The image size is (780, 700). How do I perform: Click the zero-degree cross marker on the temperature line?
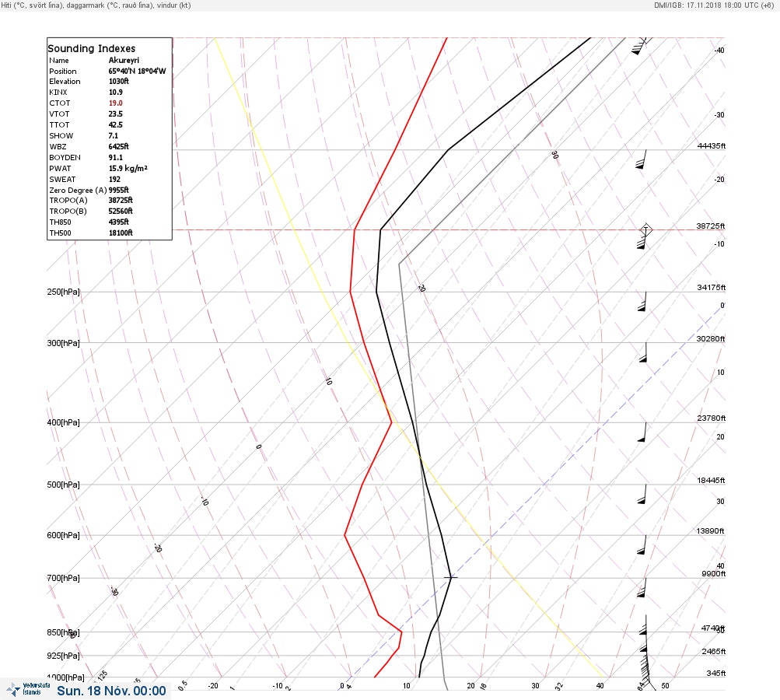pos(451,577)
